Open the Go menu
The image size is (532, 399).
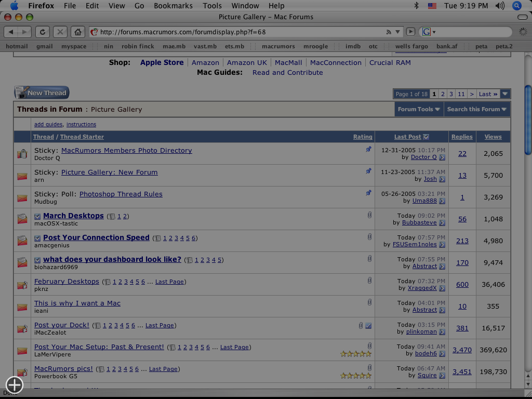click(139, 6)
